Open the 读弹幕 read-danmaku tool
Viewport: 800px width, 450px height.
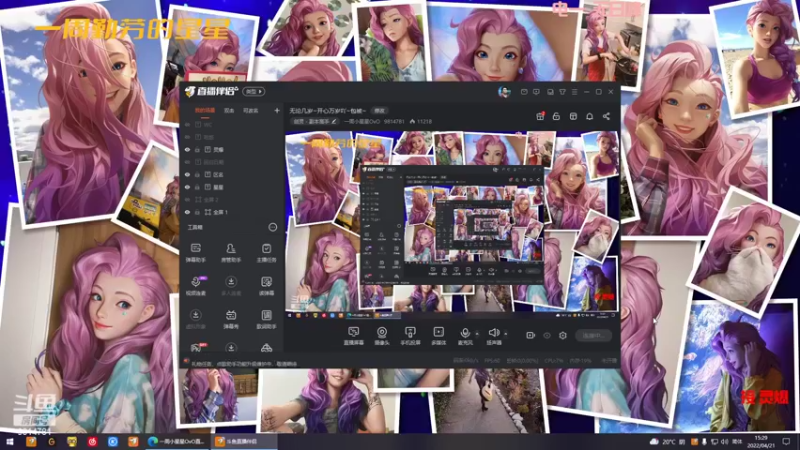pyautogui.click(x=266, y=286)
